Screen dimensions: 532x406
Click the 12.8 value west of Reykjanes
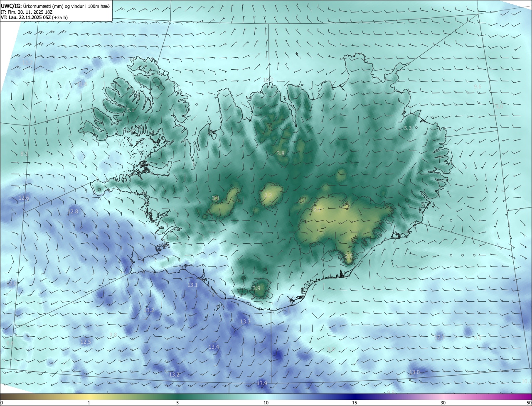point(73,212)
